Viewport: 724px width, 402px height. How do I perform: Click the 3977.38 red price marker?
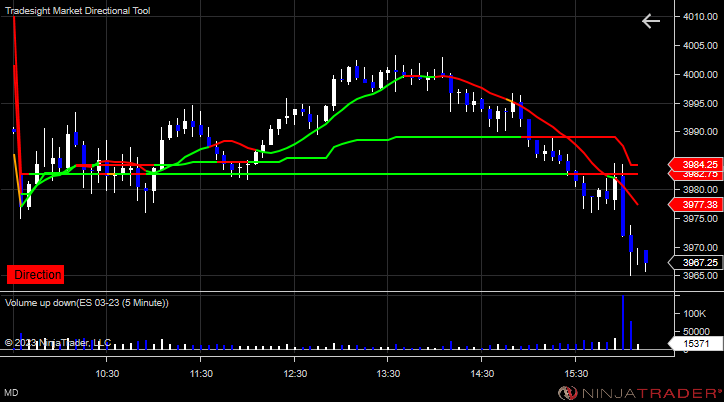coord(696,204)
